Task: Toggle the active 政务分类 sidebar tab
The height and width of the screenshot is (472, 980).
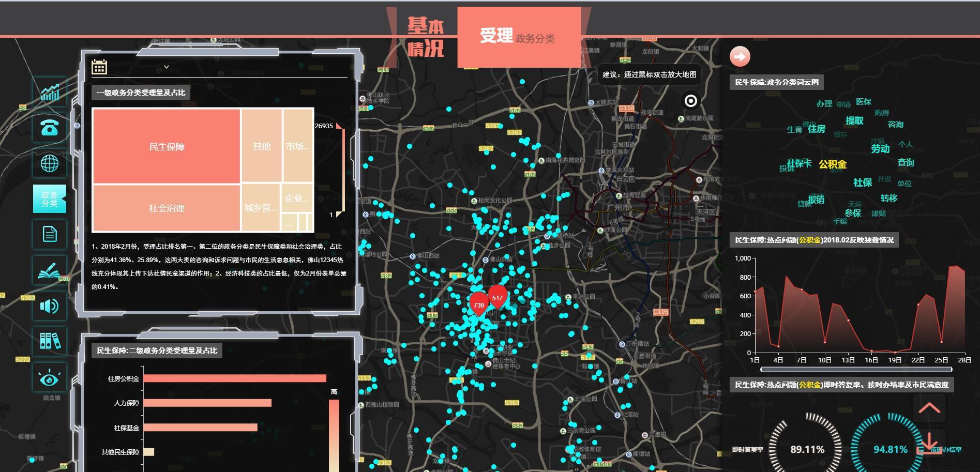Action: [x=50, y=199]
